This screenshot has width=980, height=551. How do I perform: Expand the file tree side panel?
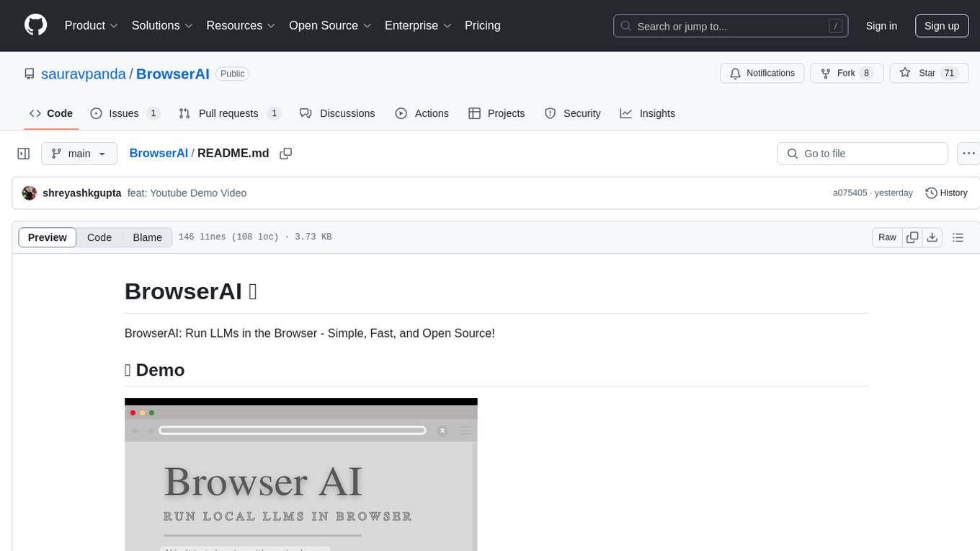click(24, 154)
